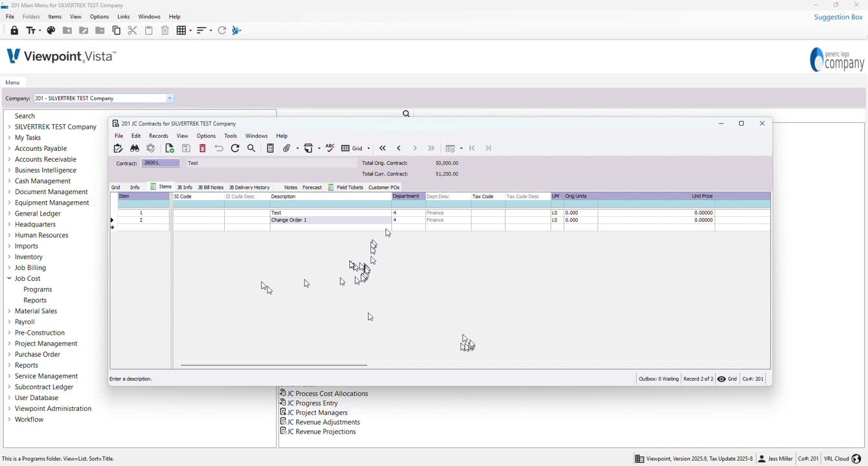Click the VRL Cloud status icon

tap(856, 459)
